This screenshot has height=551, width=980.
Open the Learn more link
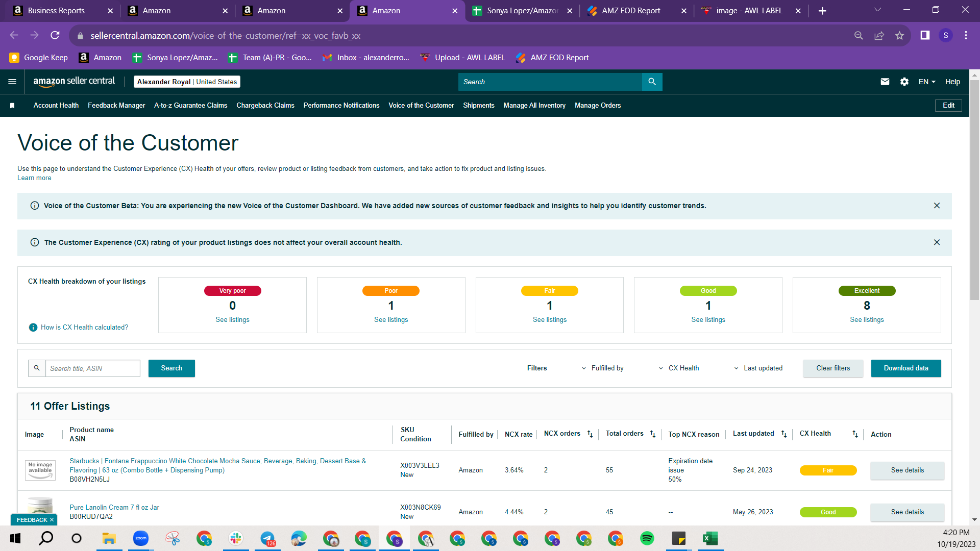[34, 178]
